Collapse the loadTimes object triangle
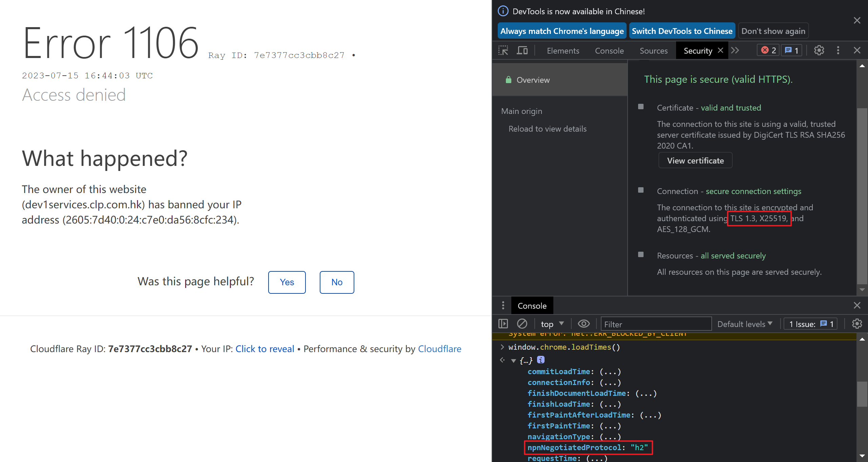 coord(513,360)
